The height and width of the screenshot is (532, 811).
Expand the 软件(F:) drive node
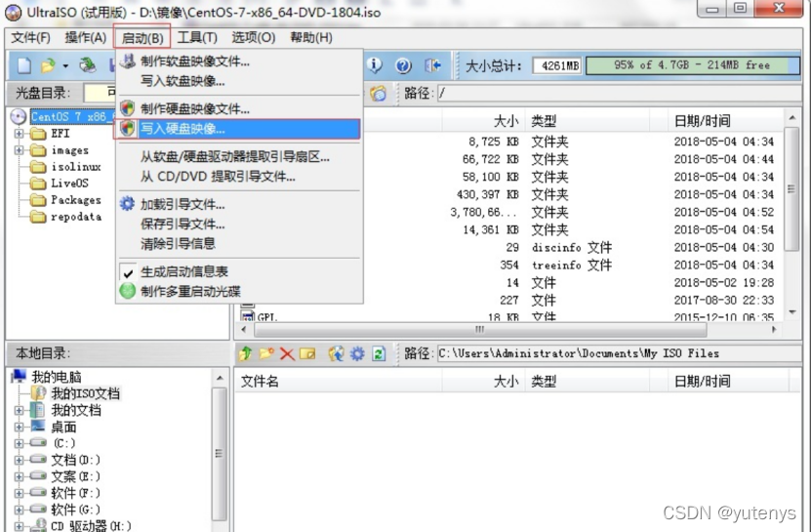[x=20, y=493]
